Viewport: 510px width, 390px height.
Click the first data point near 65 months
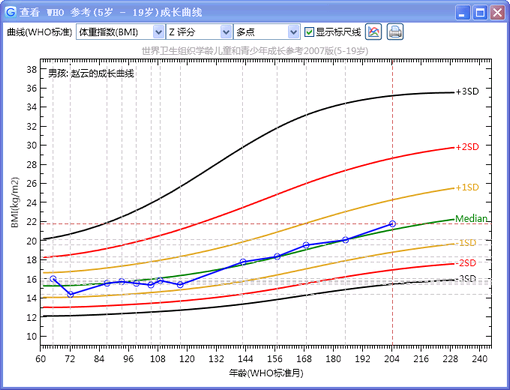pyautogui.click(x=53, y=278)
